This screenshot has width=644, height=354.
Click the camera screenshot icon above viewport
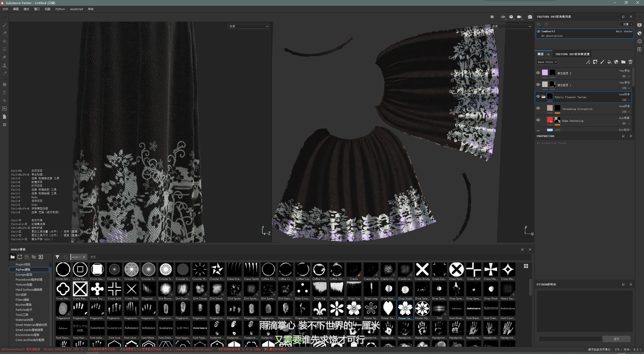click(530, 17)
